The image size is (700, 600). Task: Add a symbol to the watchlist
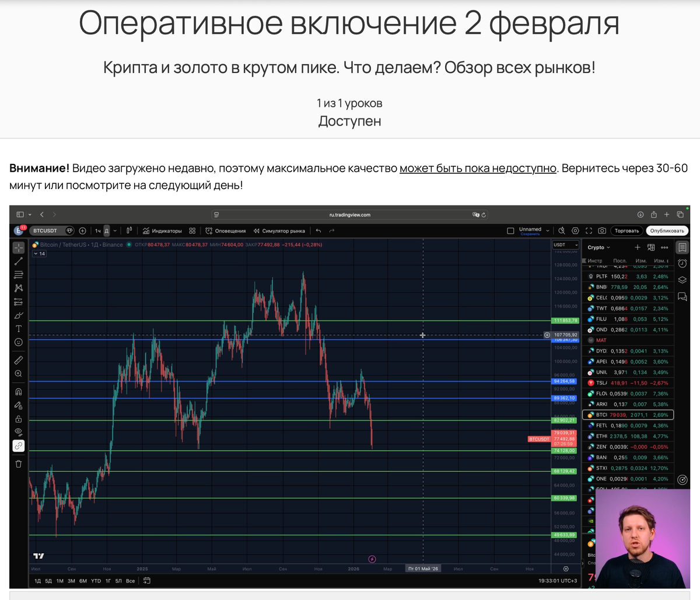638,247
